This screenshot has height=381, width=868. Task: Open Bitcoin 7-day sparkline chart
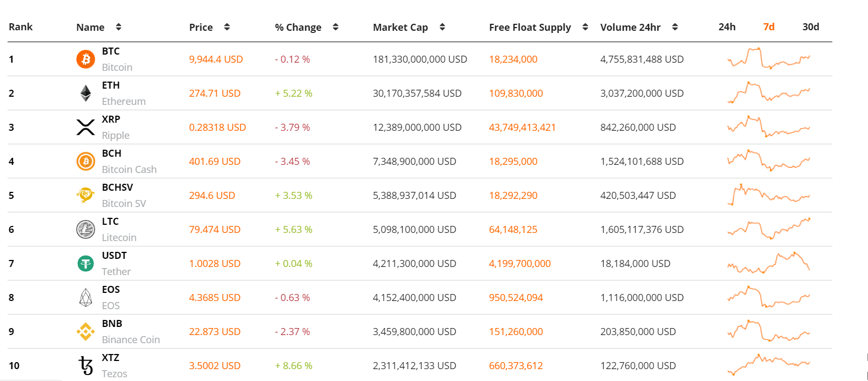click(x=769, y=58)
